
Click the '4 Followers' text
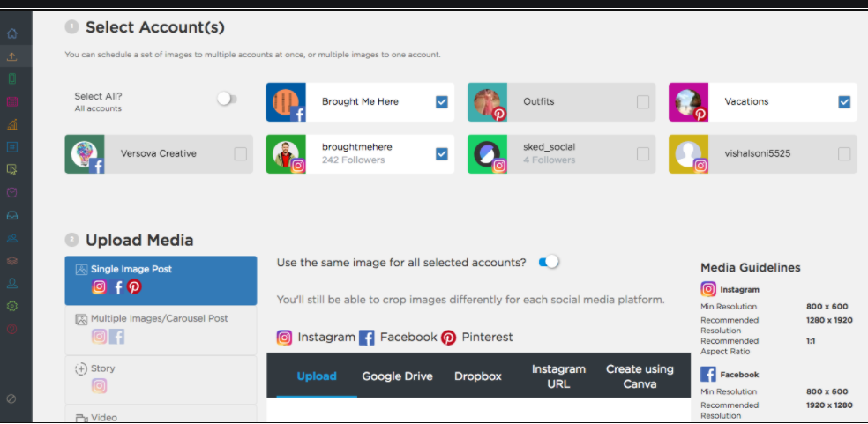(550, 160)
